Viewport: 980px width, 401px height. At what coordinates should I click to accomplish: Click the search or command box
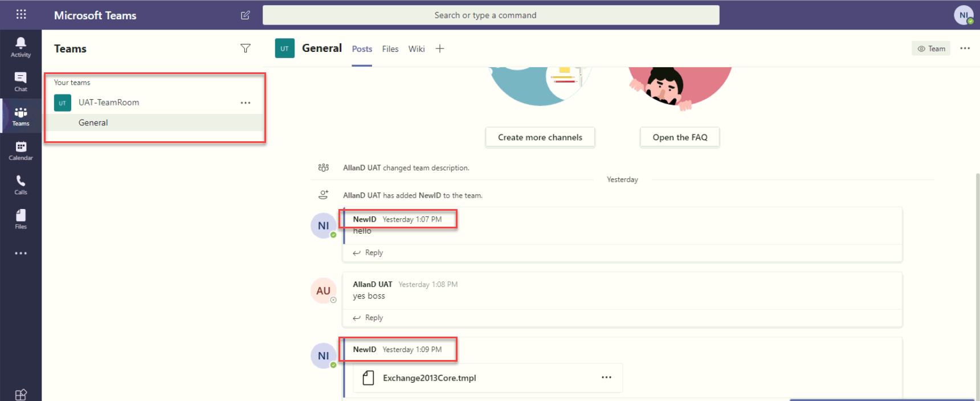(491, 15)
